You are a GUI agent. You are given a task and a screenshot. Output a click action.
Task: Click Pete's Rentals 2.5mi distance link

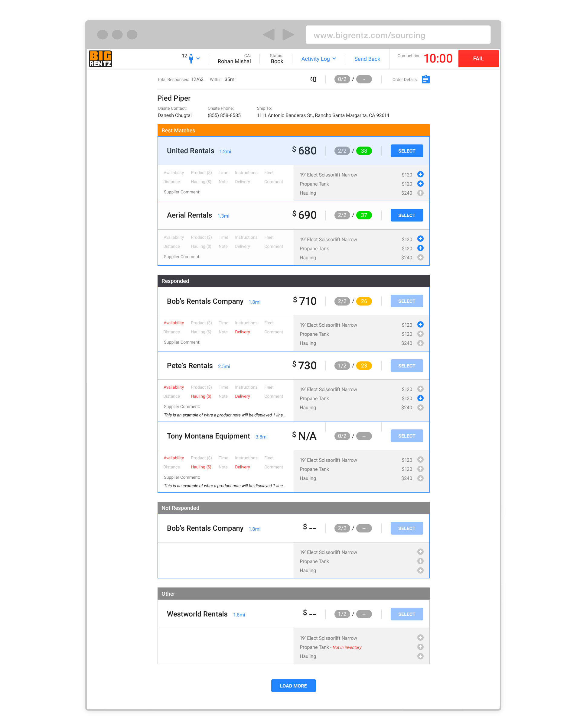tap(224, 367)
